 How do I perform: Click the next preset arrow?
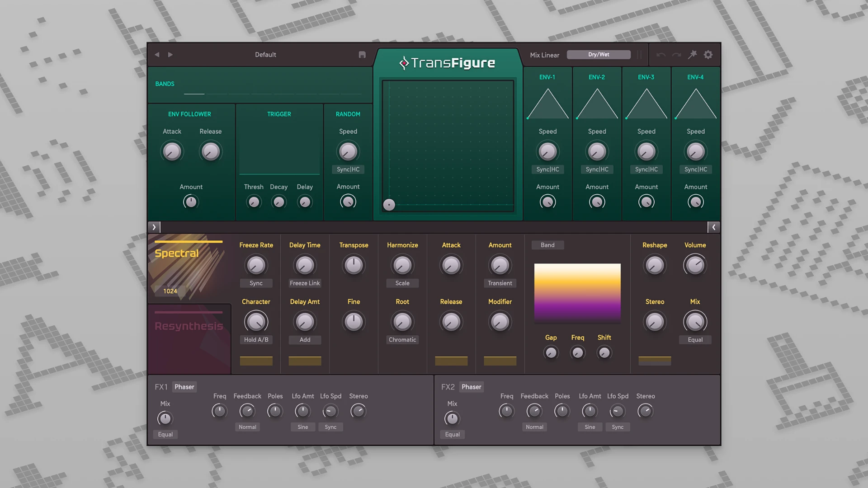click(170, 55)
